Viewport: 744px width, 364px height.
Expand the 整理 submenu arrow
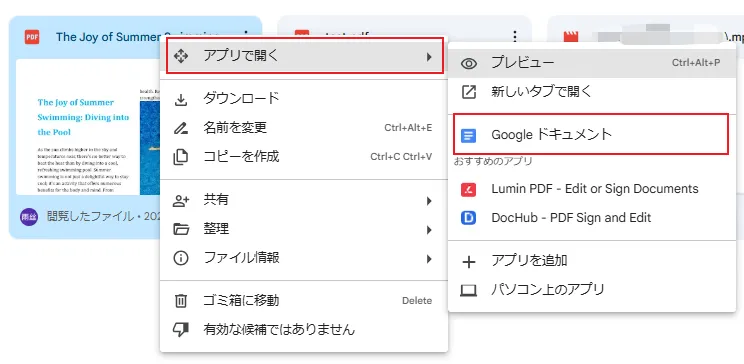coord(429,230)
